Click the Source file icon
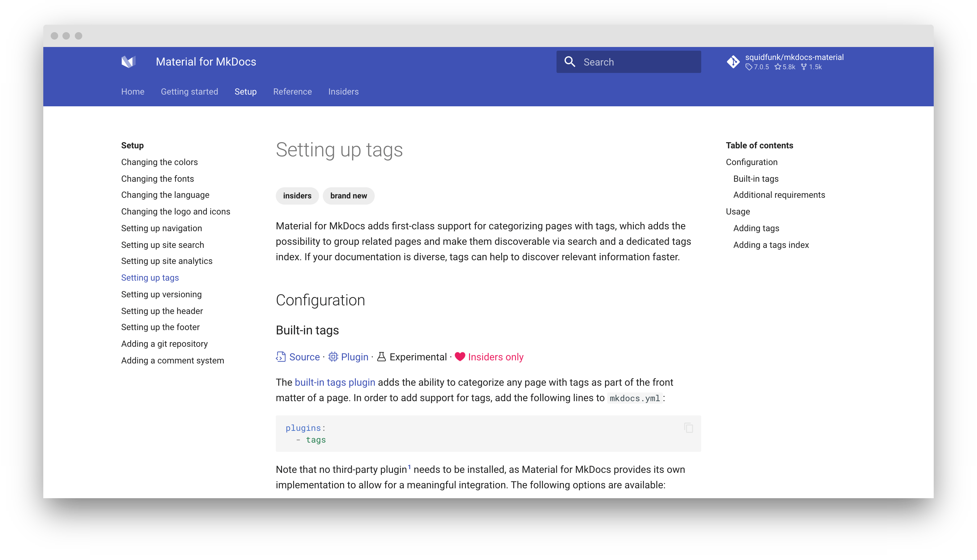 281,357
